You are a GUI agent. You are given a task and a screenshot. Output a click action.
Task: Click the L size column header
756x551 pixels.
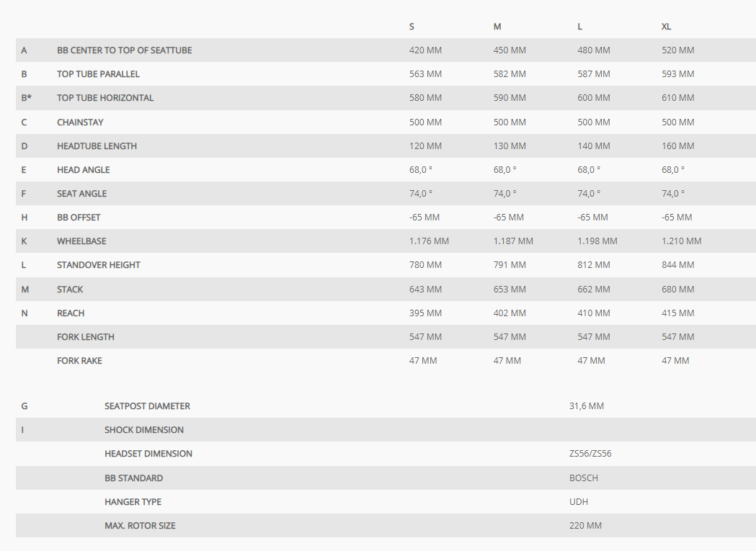point(579,27)
